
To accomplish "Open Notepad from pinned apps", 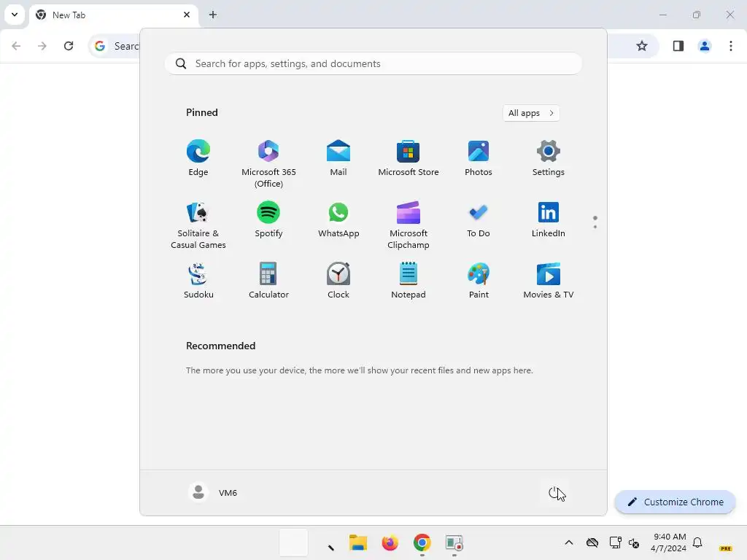I will tap(409, 281).
